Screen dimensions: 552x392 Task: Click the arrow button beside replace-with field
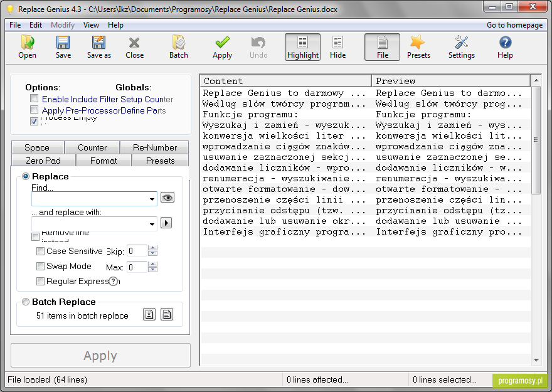coord(166,223)
